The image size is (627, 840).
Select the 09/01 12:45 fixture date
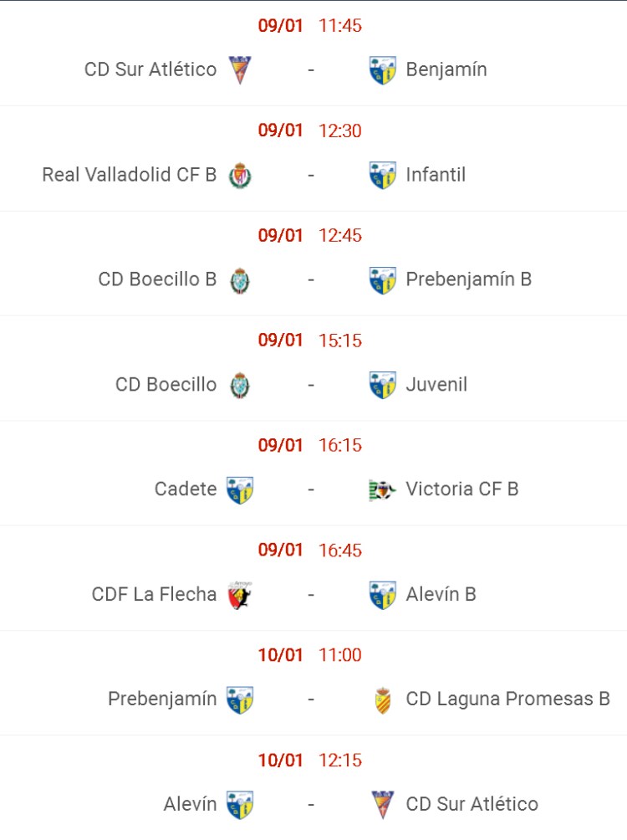click(x=280, y=235)
